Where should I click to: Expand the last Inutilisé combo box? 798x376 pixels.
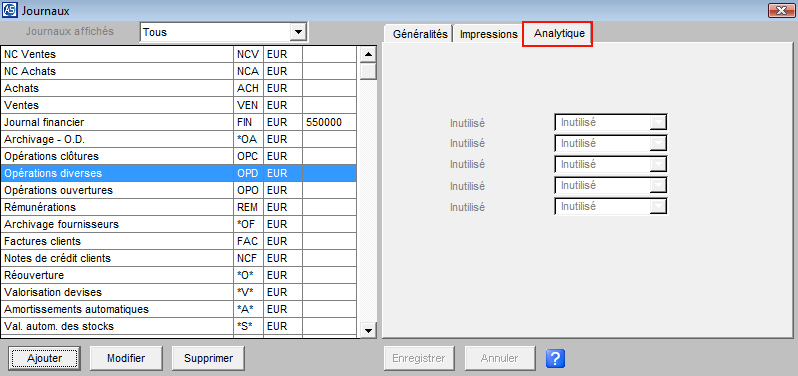point(658,207)
